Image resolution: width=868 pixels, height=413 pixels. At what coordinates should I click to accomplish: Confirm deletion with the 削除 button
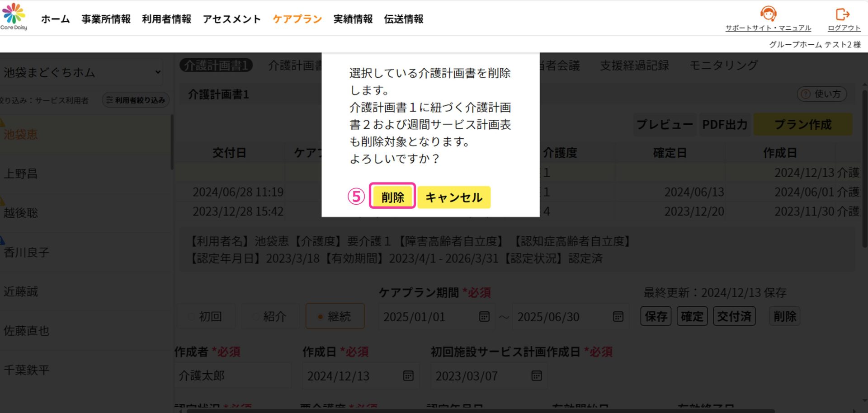392,197
